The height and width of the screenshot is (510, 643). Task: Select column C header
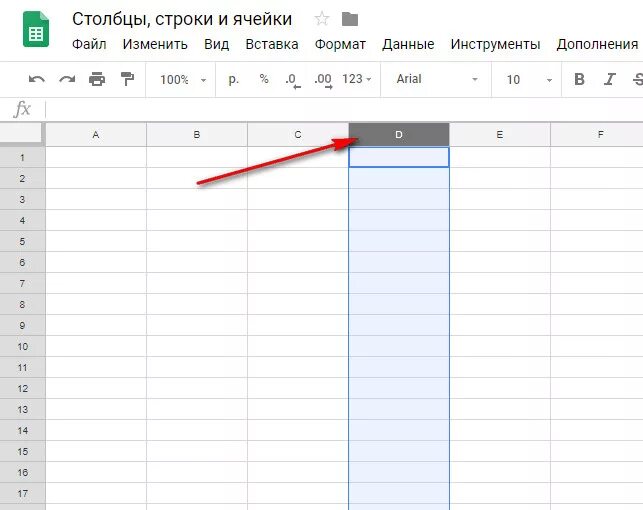coord(298,134)
